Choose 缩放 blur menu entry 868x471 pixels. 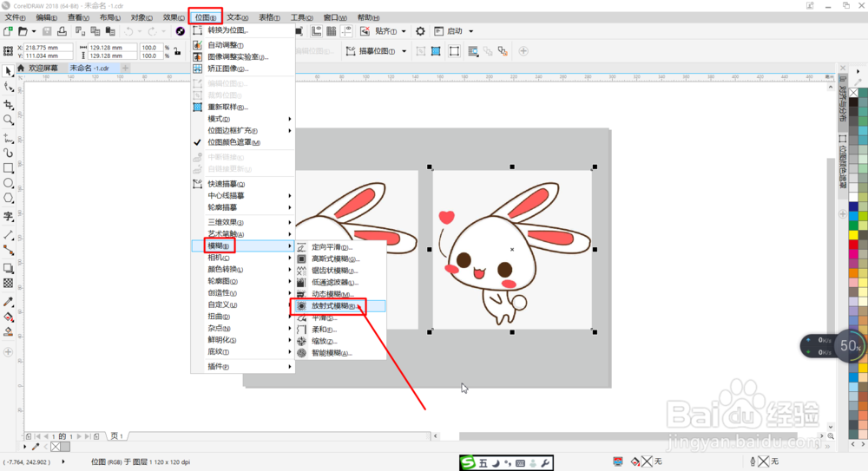pos(340,342)
